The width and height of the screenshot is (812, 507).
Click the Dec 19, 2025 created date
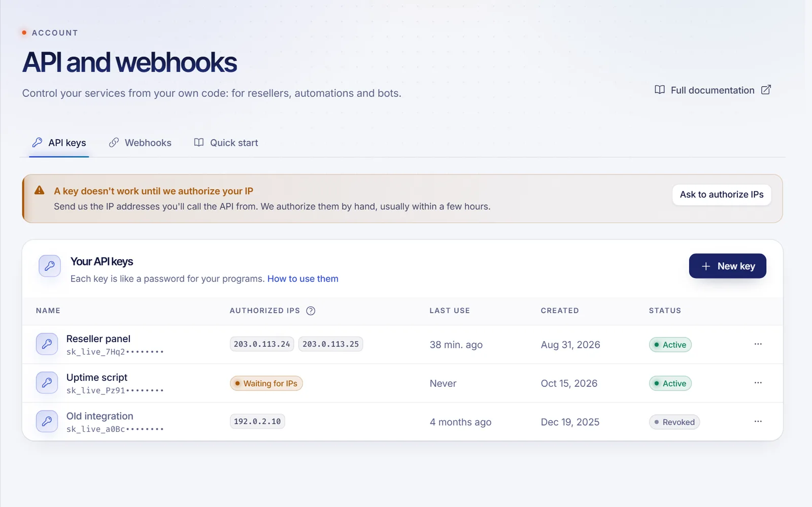tap(570, 422)
